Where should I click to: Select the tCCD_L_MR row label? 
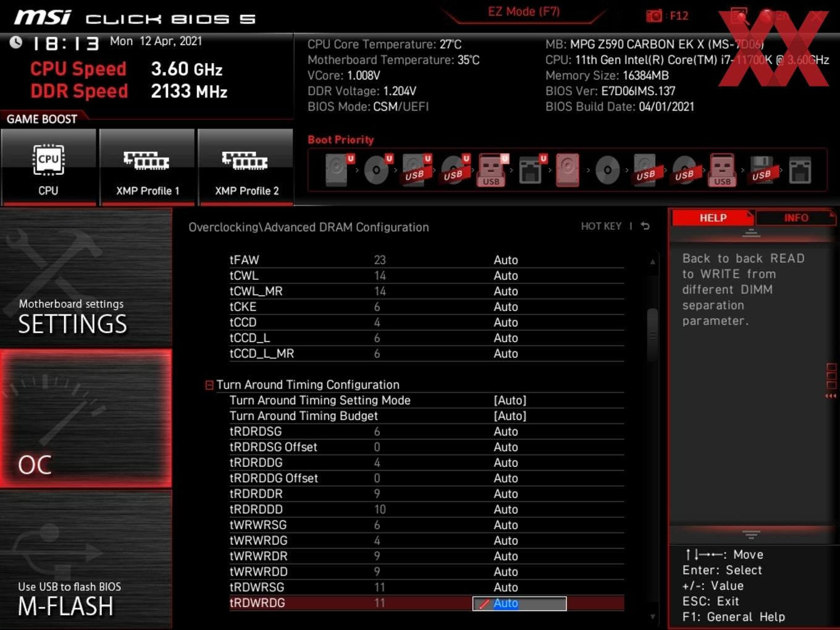point(262,353)
